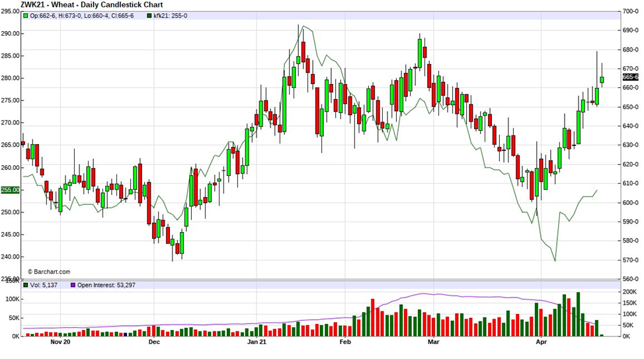Click the green 255.00 price marker
Viewport: 644px width, 359px height.
(x=10, y=190)
